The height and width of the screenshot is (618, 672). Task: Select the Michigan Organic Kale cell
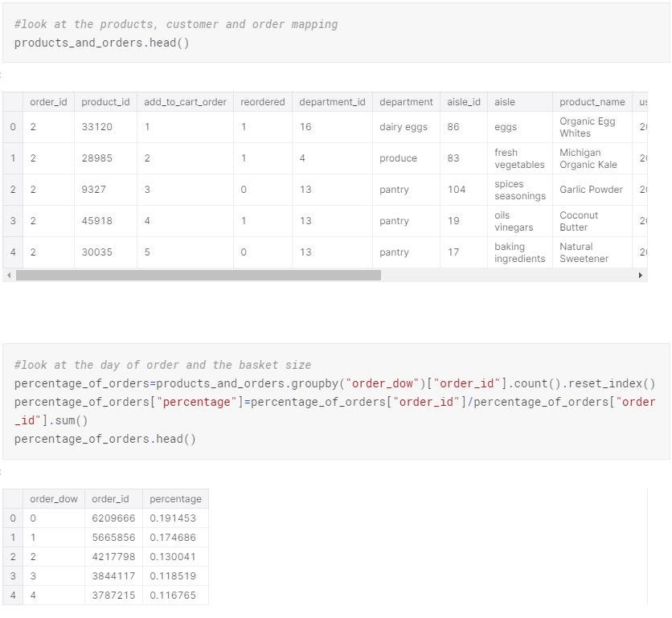pos(592,158)
